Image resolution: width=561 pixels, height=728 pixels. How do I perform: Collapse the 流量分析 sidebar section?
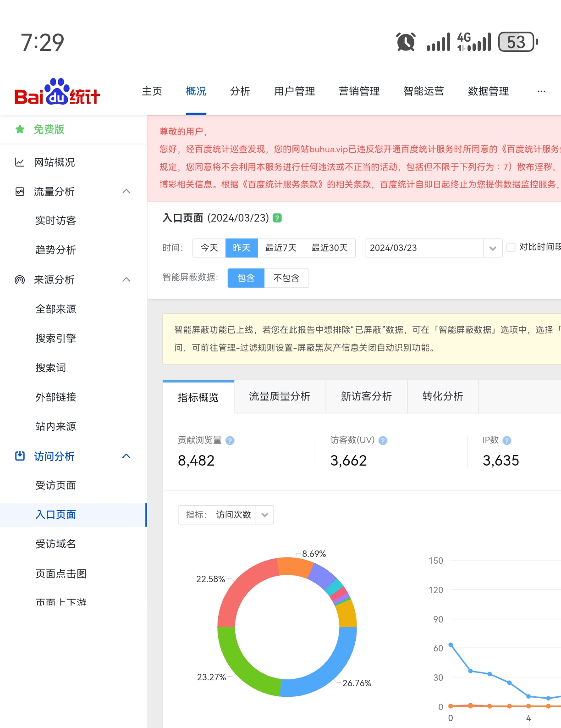[x=126, y=192]
